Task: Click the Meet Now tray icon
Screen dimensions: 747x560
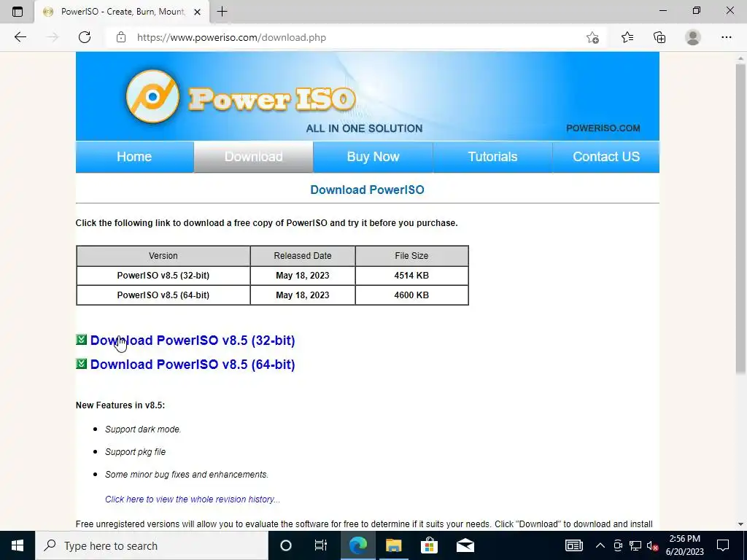Action: tap(619, 545)
